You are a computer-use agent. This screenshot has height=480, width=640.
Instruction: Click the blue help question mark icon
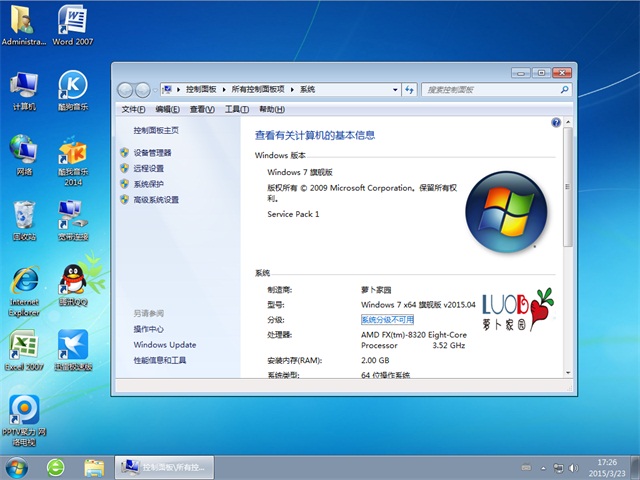coord(556,122)
